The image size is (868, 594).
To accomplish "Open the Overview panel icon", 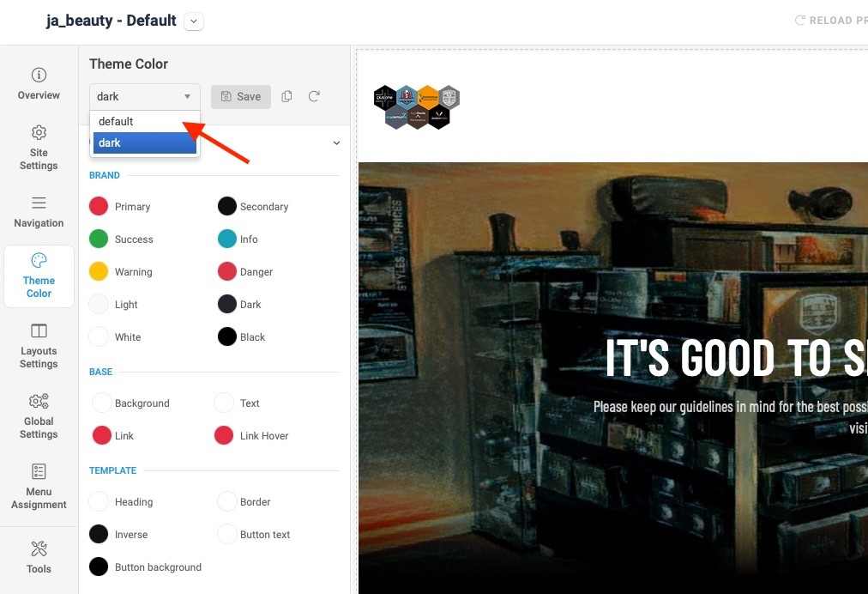I will tap(39, 75).
